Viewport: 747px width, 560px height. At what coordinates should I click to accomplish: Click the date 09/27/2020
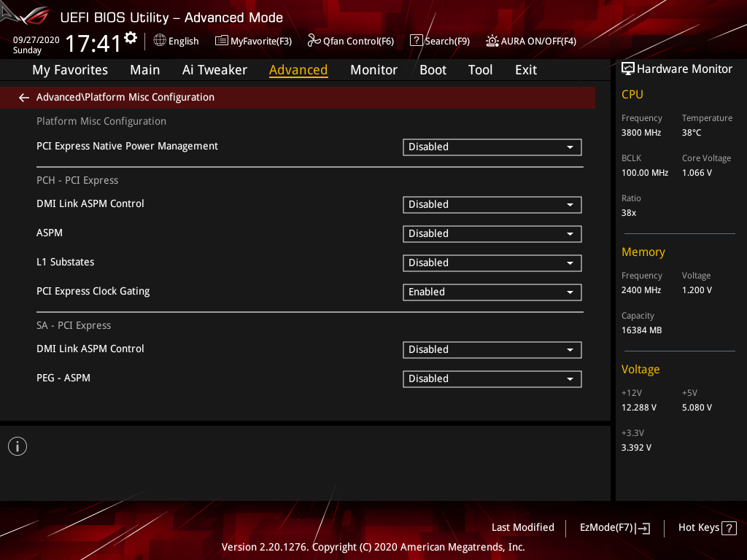click(x=36, y=40)
